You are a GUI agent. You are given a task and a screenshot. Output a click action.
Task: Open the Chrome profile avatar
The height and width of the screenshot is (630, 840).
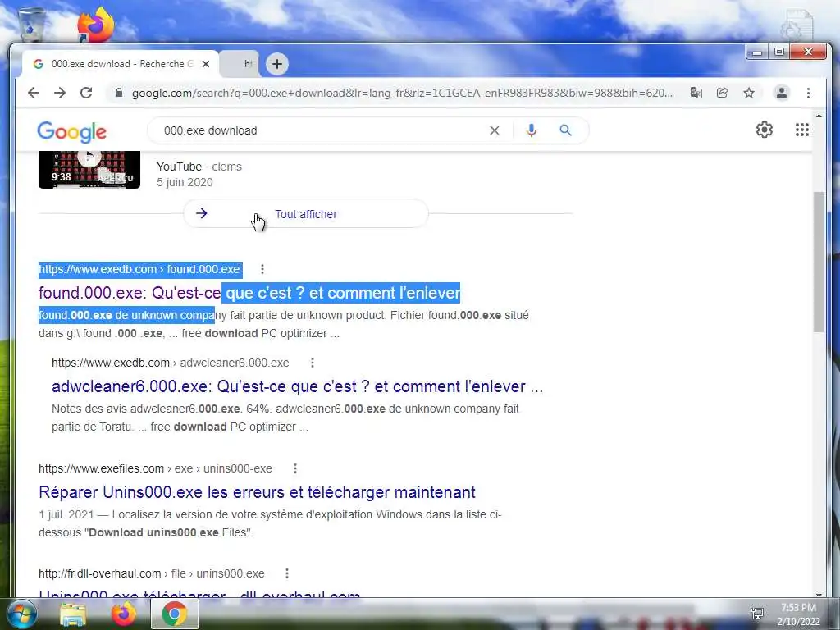point(782,93)
